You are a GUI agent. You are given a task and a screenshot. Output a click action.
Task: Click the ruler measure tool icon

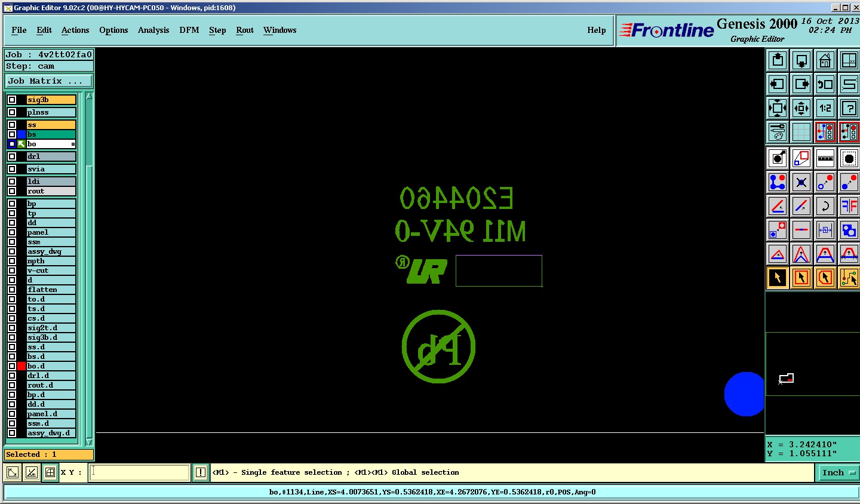pyautogui.click(x=825, y=158)
